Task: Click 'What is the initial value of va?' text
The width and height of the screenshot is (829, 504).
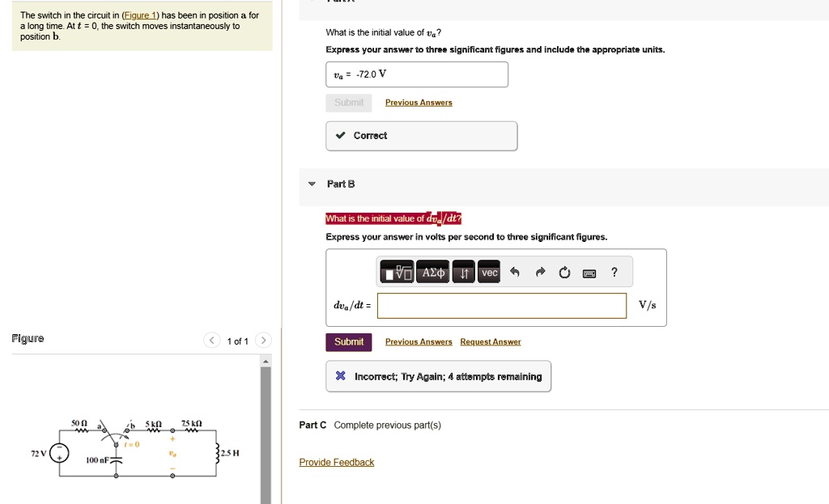Action: (383, 32)
